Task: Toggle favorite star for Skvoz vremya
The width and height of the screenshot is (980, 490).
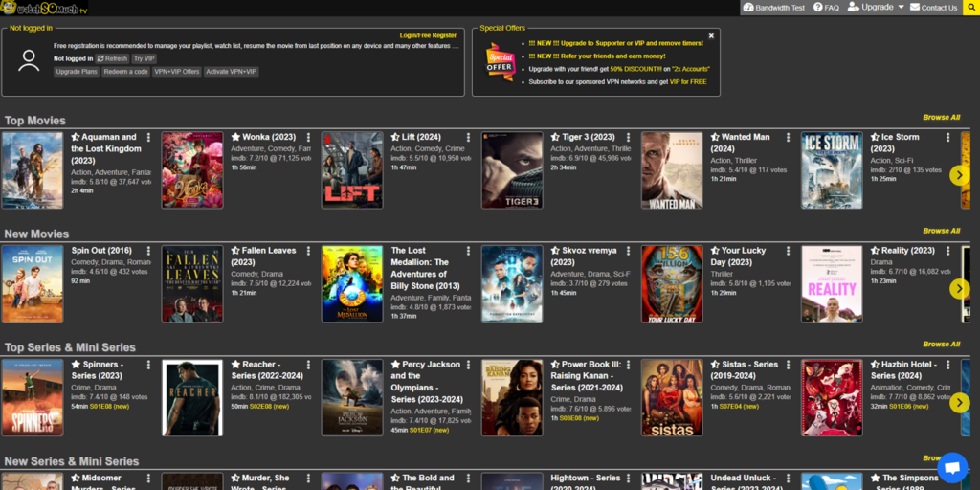Action: (556, 251)
